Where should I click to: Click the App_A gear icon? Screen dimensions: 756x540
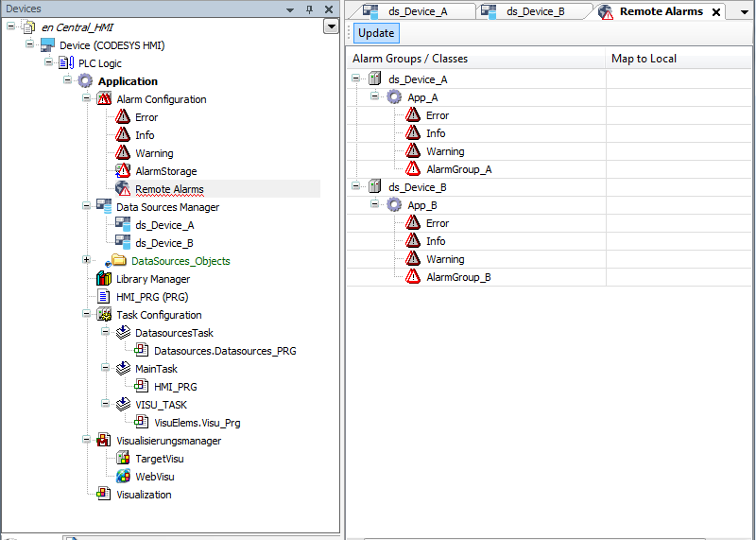(394, 97)
